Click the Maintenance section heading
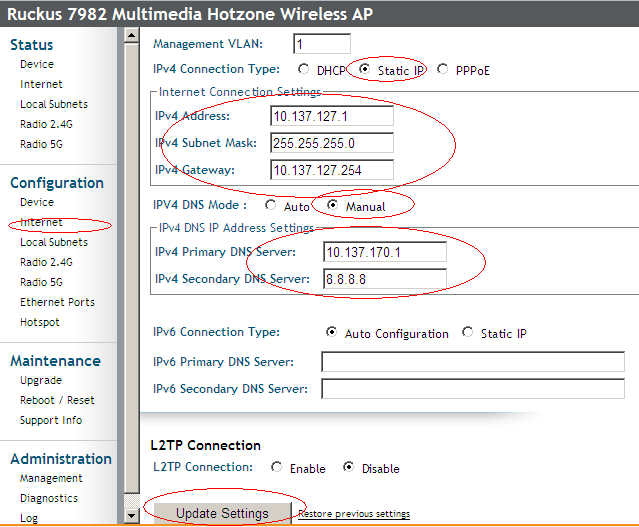This screenshot has width=639, height=527. click(55, 361)
